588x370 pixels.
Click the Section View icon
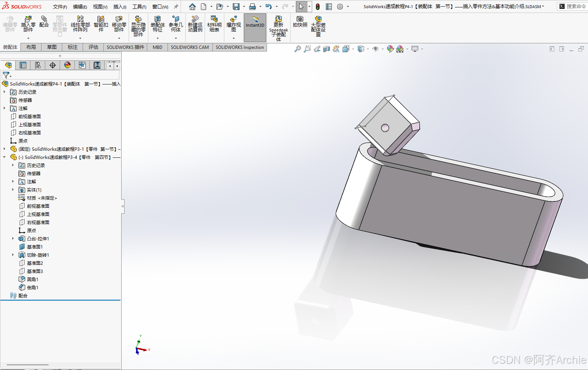click(x=327, y=49)
